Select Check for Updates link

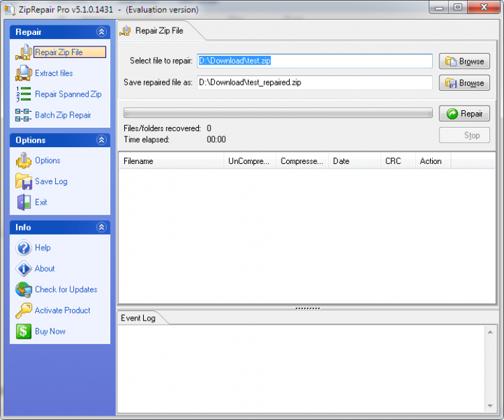pos(67,289)
